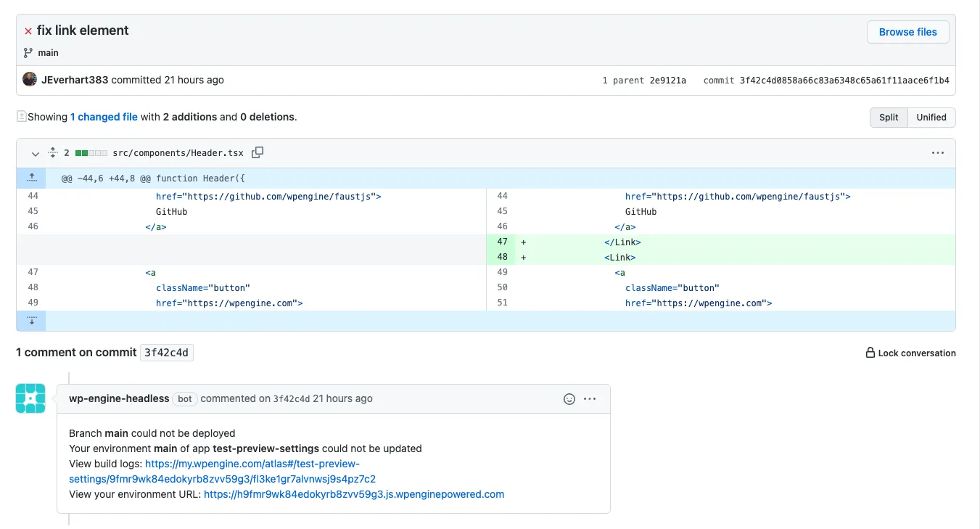This screenshot has height=529, width=980.
Task: Click the lock icon next to Lock conversation
Action: point(869,353)
